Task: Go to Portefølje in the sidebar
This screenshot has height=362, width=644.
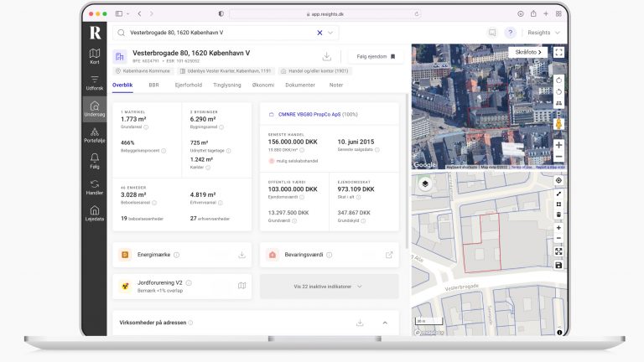Action: (95, 137)
